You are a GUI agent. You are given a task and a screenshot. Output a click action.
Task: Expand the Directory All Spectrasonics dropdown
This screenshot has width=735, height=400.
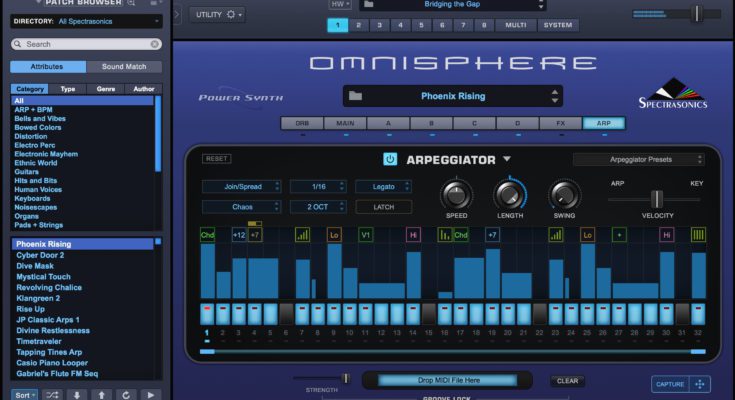coord(85,20)
